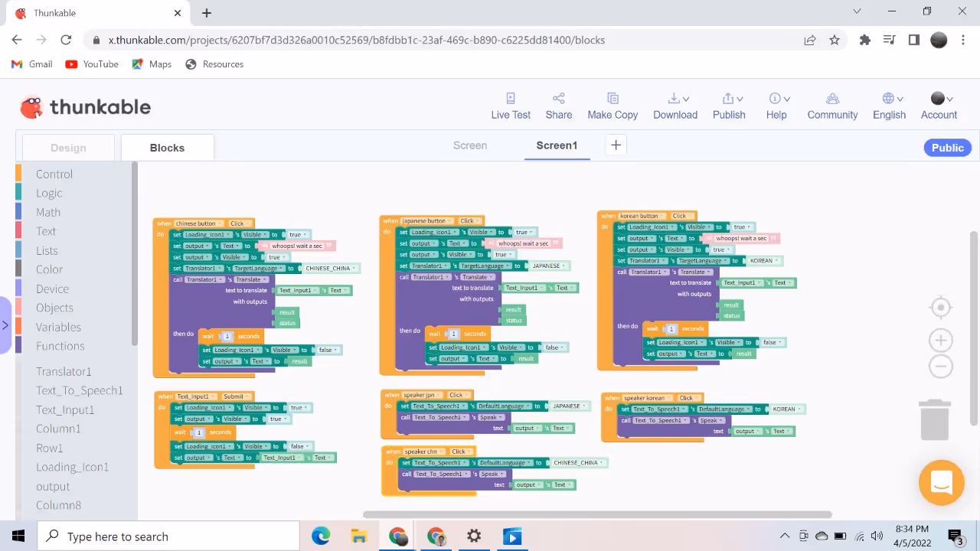Open the Share project icon
Screen dimensions: 980x551
558,99
